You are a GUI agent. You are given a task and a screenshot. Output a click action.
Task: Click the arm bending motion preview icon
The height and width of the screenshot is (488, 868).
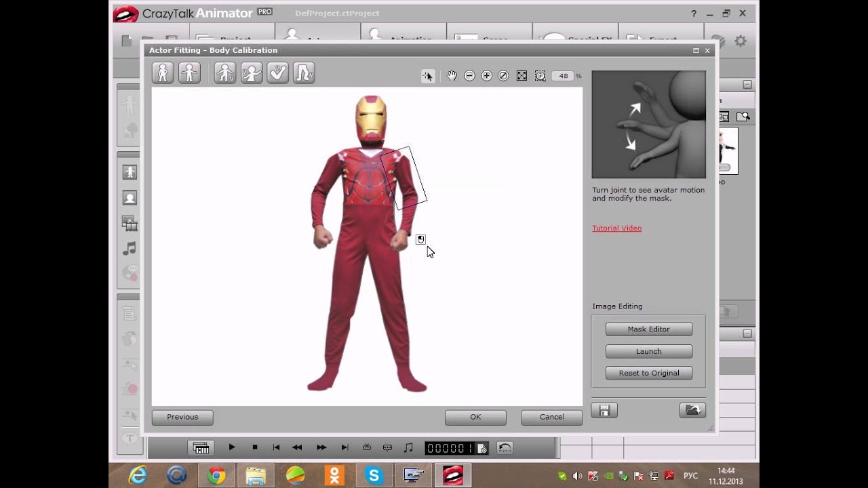278,73
